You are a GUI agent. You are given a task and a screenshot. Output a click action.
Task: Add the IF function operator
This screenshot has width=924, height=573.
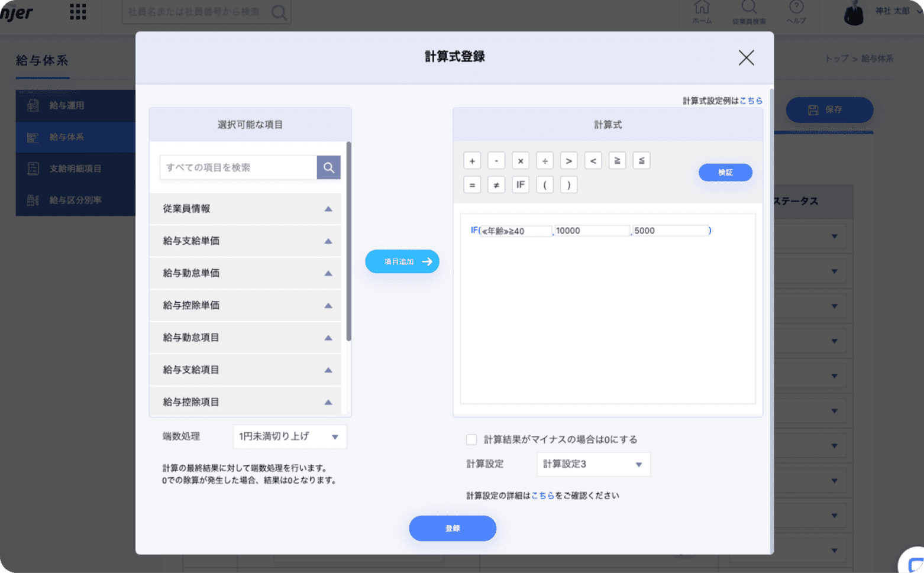520,185
